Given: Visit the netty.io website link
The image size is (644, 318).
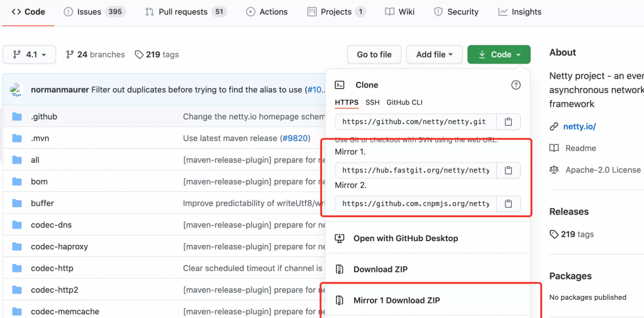Looking at the screenshot, I should tap(579, 127).
